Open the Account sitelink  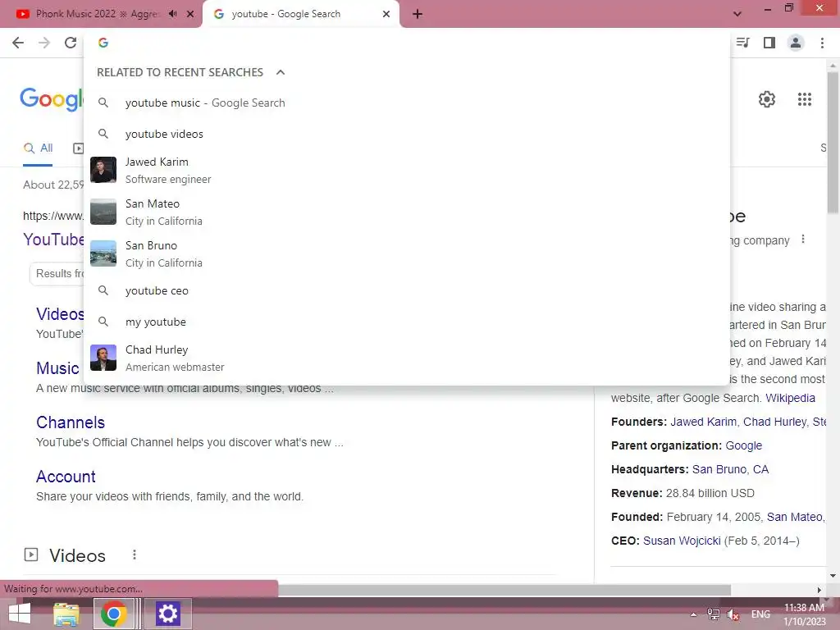point(66,477)
